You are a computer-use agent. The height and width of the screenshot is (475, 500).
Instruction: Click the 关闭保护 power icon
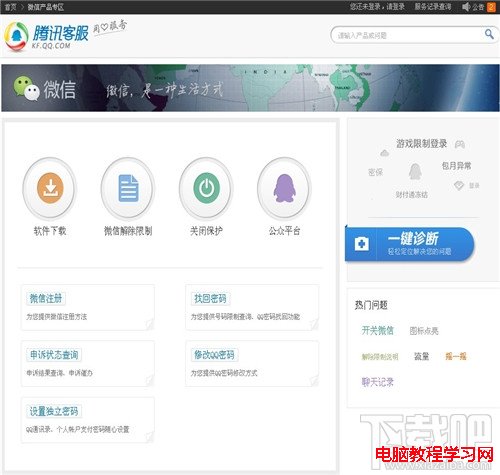206,188
